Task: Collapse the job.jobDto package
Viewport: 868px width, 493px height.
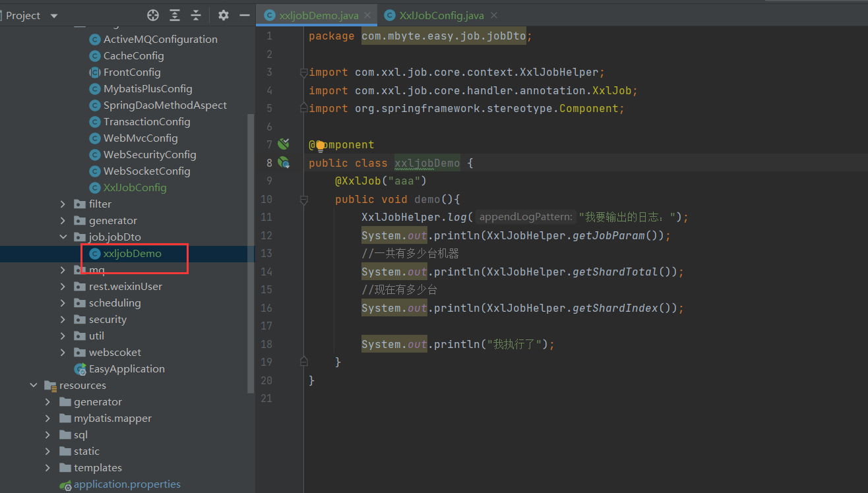Action: [x=63, y=237]
